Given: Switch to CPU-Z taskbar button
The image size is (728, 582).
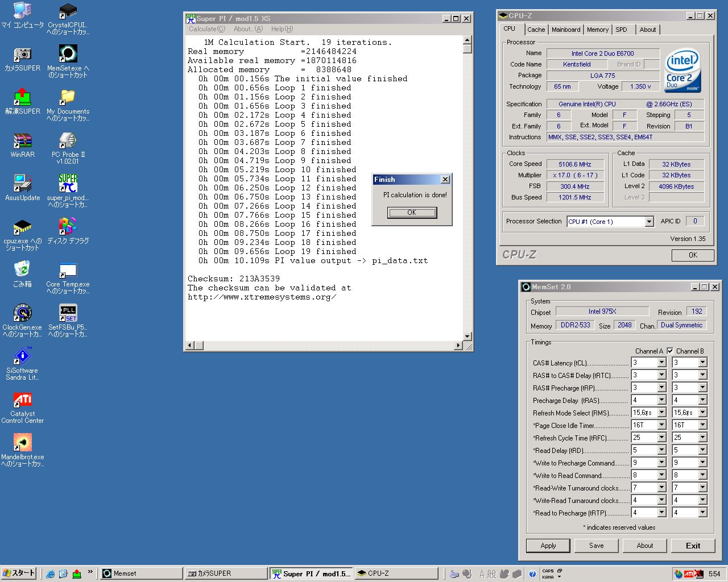Looking at the screenshot, I should coord(396,573).
